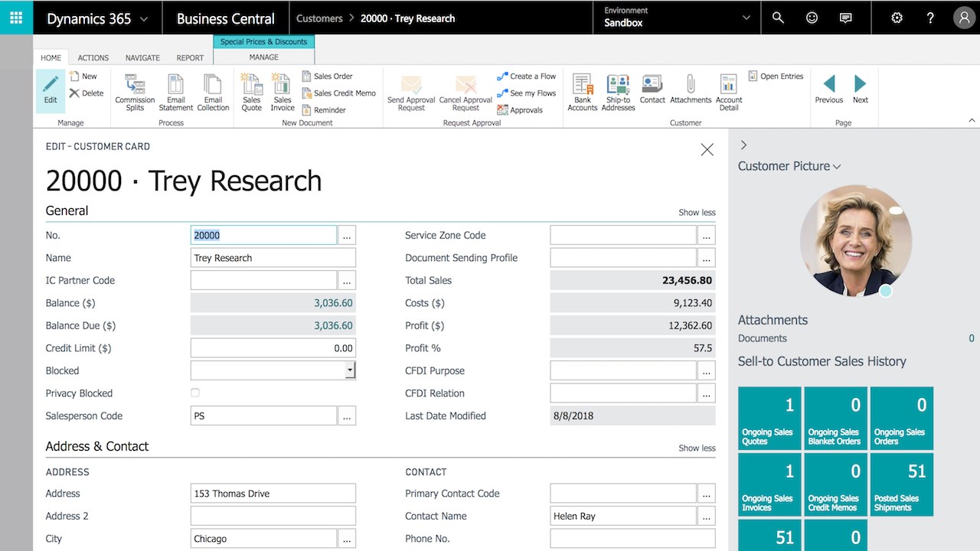
Task: Open lookup for City field
Action: click(x=347, y=538)
